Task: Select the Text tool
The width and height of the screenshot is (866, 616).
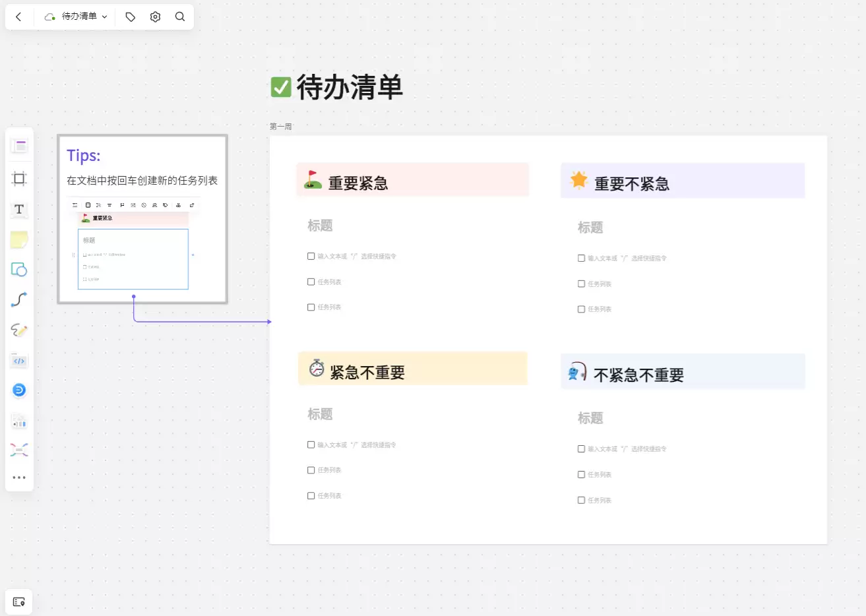Action: [19, 209]
